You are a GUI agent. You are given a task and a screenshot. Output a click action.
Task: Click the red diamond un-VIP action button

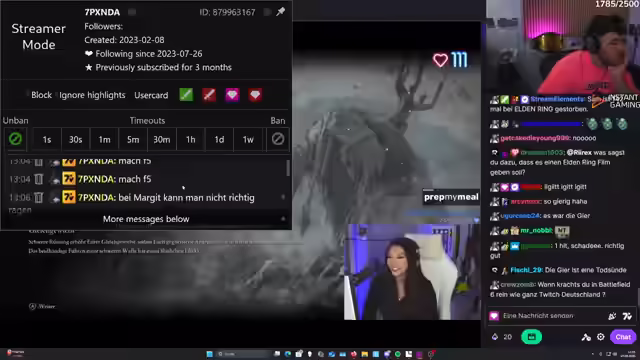255,95
